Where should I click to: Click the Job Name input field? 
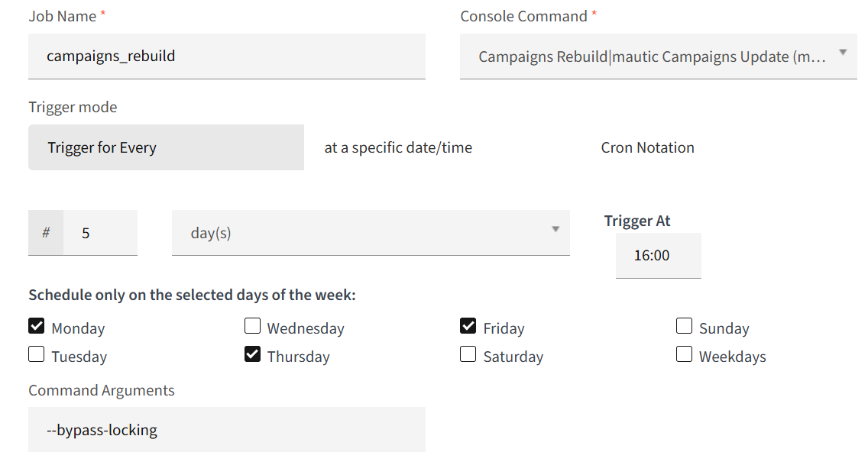click(226, 56)
